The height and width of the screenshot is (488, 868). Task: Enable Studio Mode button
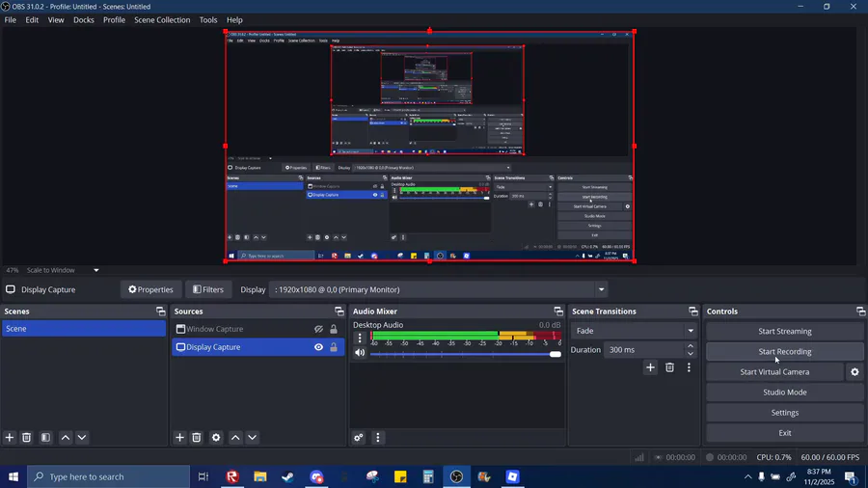pos(784,393)
